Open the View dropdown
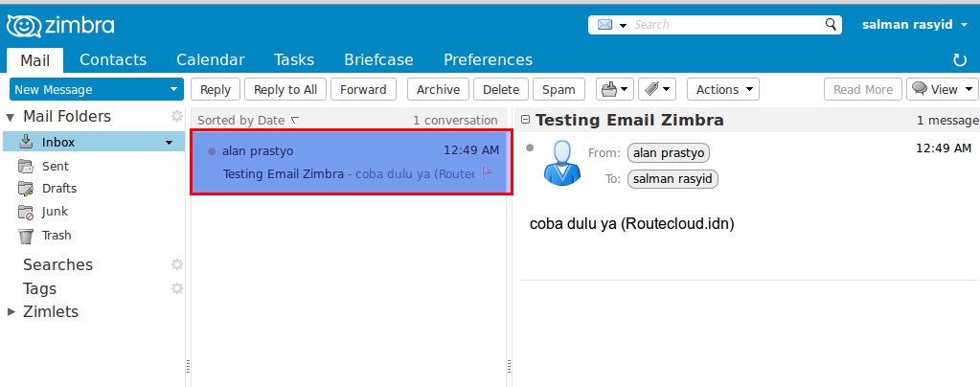 click(943, 89)
